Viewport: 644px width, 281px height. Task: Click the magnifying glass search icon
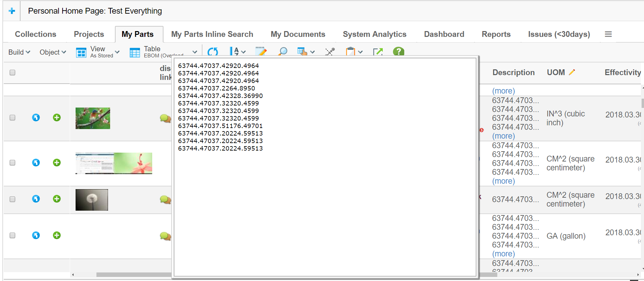[282, 52]
